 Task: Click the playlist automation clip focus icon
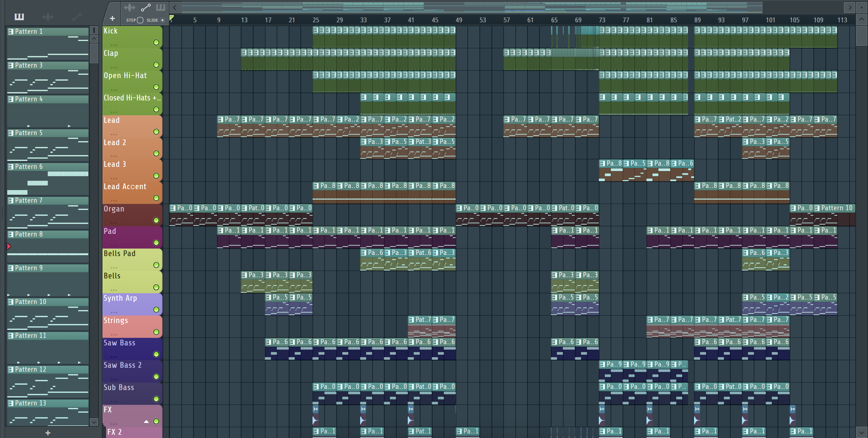[146, 8]
